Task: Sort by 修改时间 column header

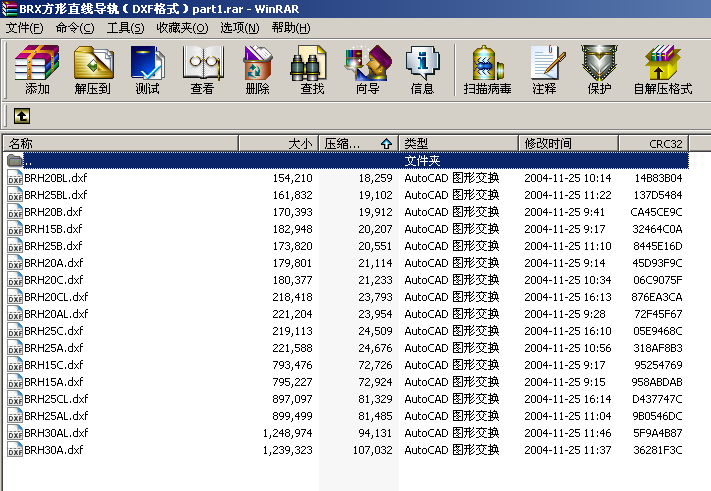Action: 569,144
